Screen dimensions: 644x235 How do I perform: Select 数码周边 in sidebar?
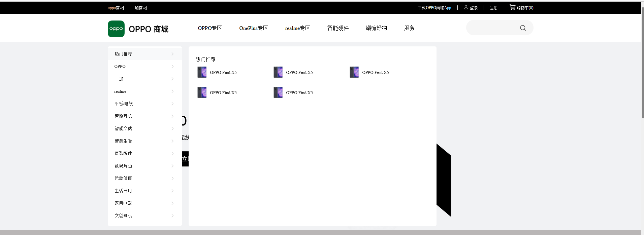pyautogui.click(x=123, y=166)
